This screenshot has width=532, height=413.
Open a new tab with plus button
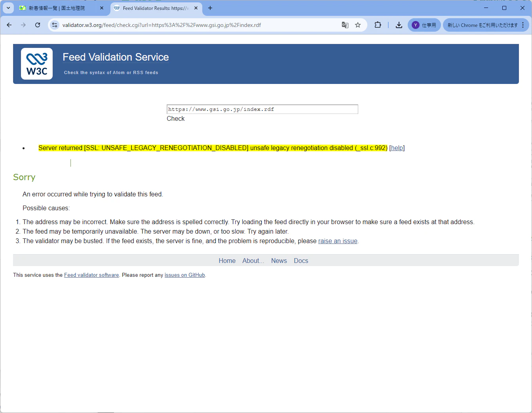tap(210, 8)
